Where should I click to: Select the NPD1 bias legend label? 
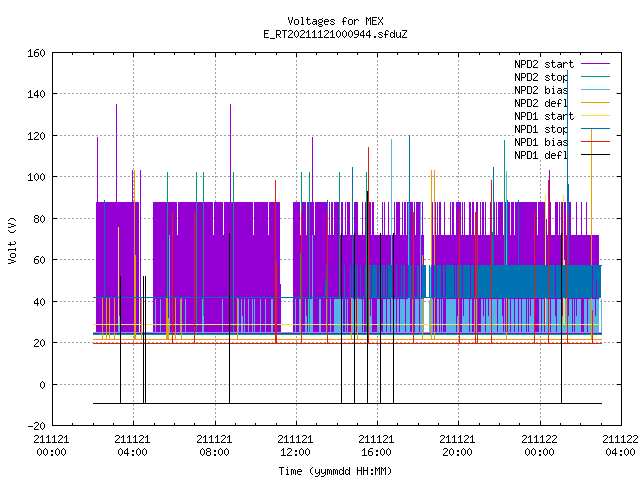click(x=541, y=142)
